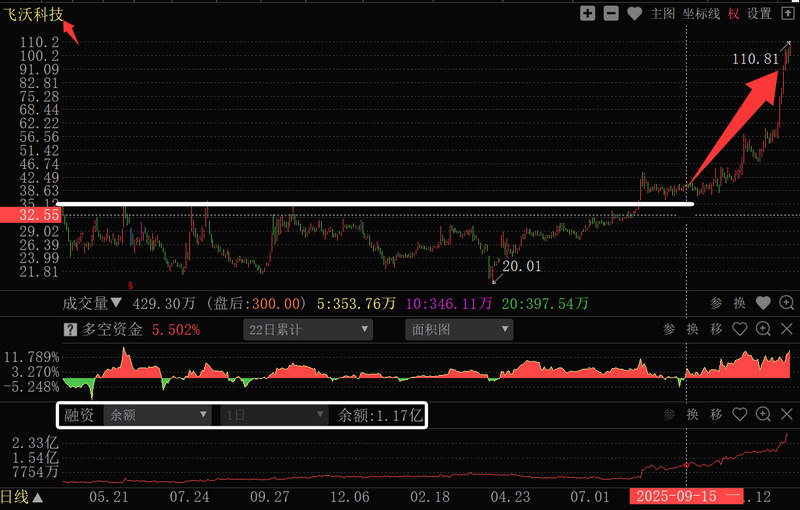Screen dimensions: 800x510
Task: Click the question mark icon beside 多空资金
Action: click(70, 329)
